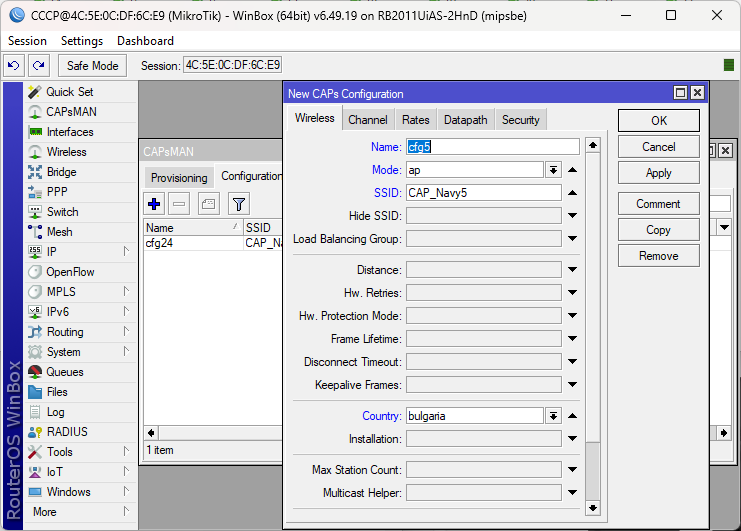Click the blue plus Add icon in CAPsMAN window
Screen dimensions: 741x531
[154, 204]
